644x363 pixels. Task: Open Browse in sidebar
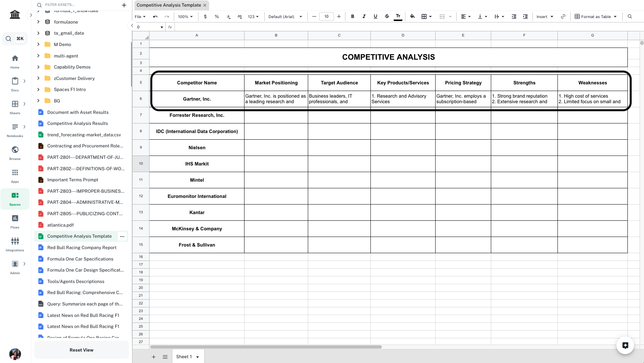pos(15,153)
